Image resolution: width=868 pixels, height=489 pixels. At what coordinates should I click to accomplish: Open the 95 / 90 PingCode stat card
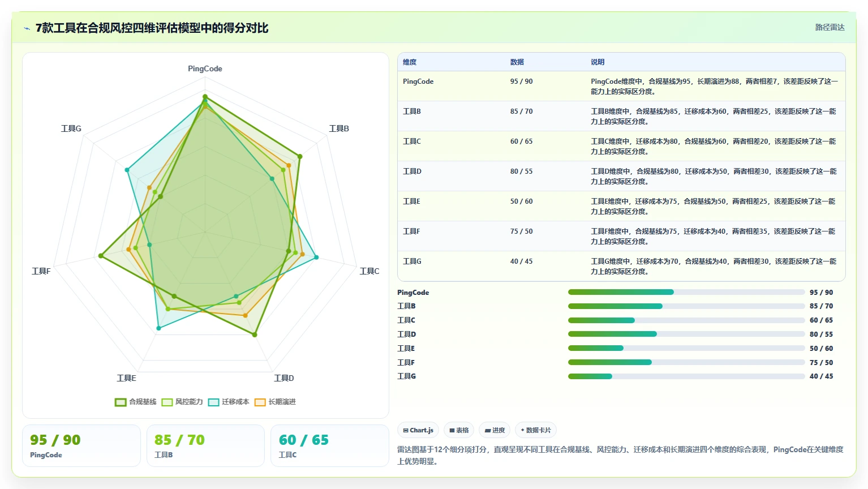click(x=81, y=446)
